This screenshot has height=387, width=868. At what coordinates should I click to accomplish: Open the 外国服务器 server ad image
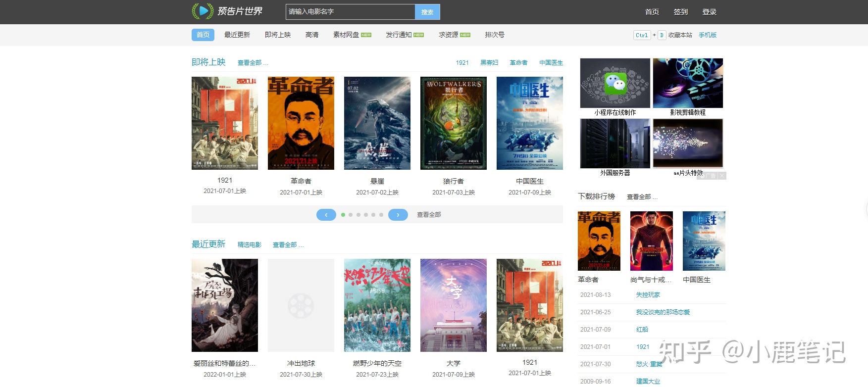pos(615,144)
